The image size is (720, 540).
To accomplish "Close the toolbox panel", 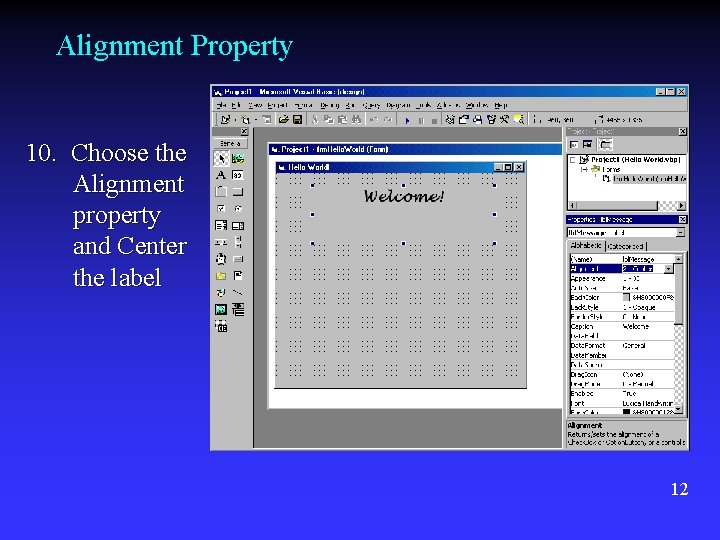I will (244, 132).
